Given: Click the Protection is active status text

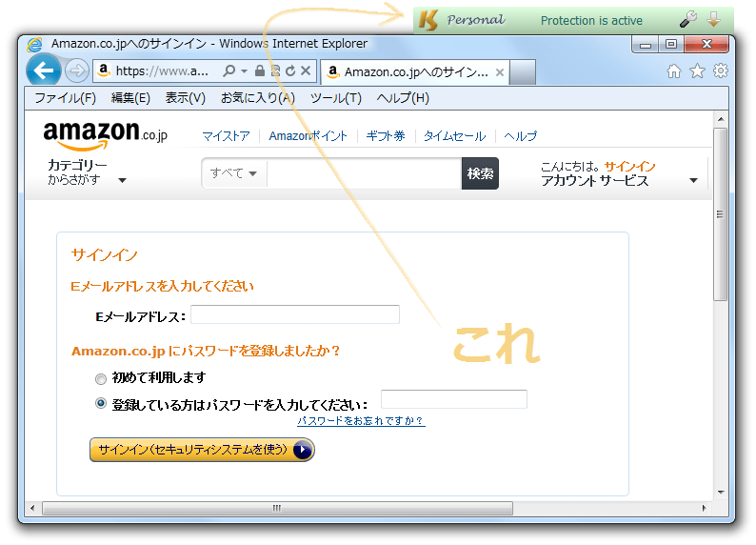Looking at the screenshot, I should 591,21.
